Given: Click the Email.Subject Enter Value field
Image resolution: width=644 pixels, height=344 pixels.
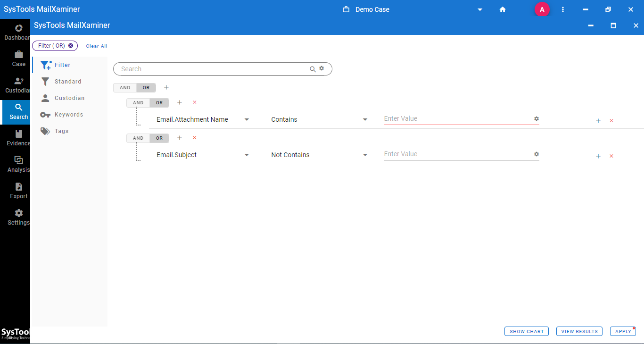Looking at the screenshot, I should 457,154.
